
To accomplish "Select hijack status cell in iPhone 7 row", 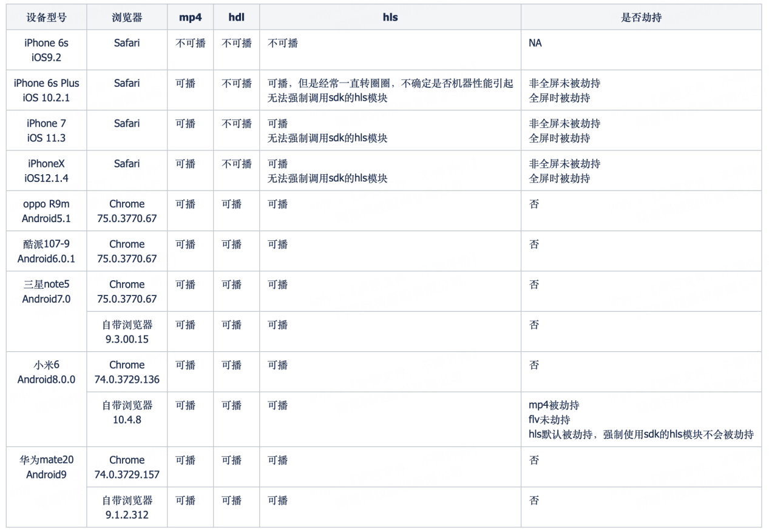I will click(642, 130).
